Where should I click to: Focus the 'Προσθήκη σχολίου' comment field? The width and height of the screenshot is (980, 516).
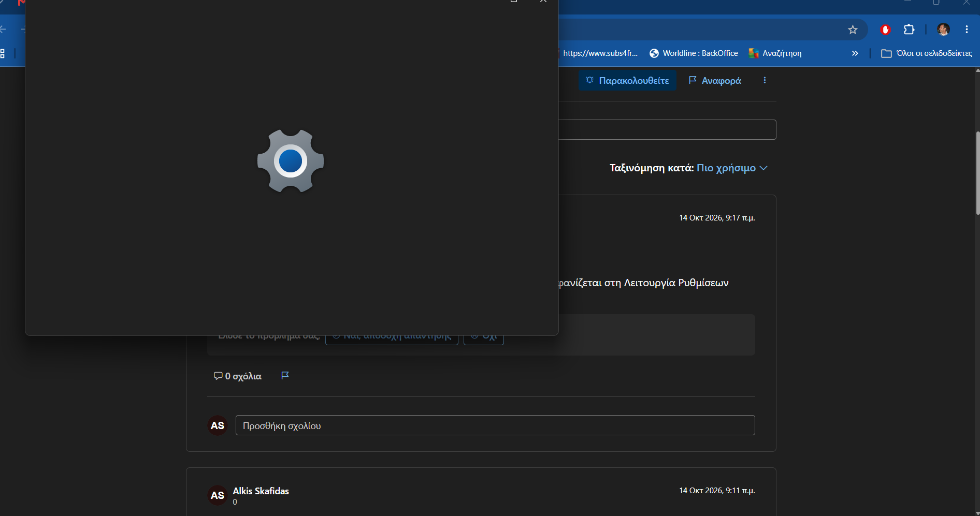click(495, 425)
